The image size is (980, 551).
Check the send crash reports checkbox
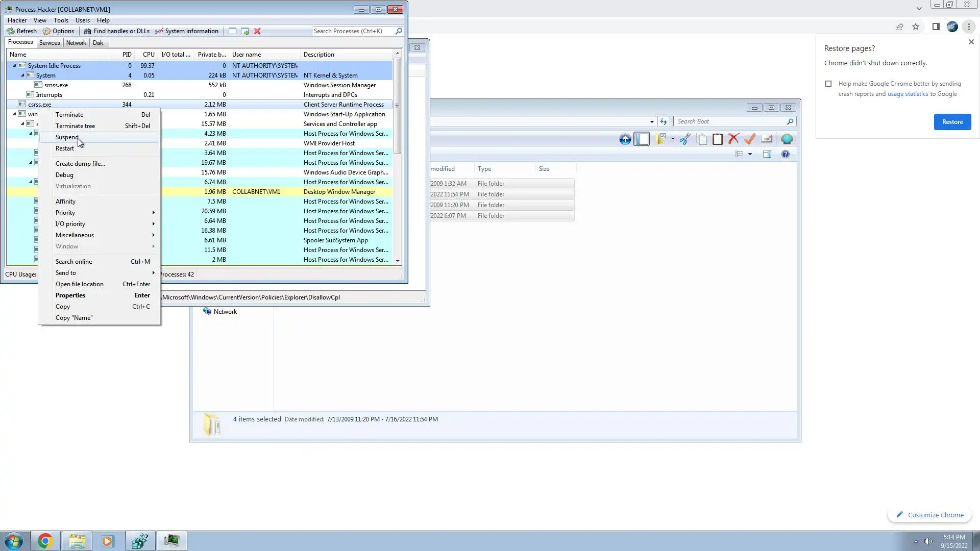[828, 84]
